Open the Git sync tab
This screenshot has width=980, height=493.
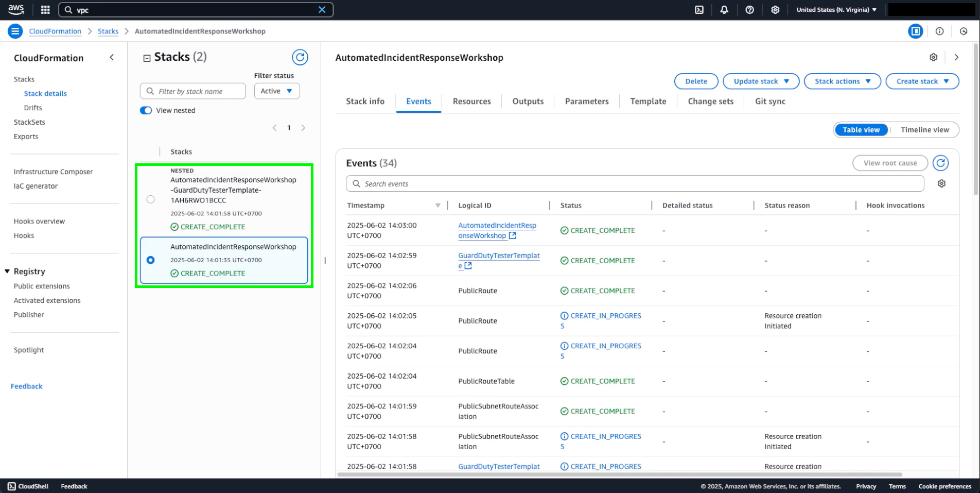770,101
